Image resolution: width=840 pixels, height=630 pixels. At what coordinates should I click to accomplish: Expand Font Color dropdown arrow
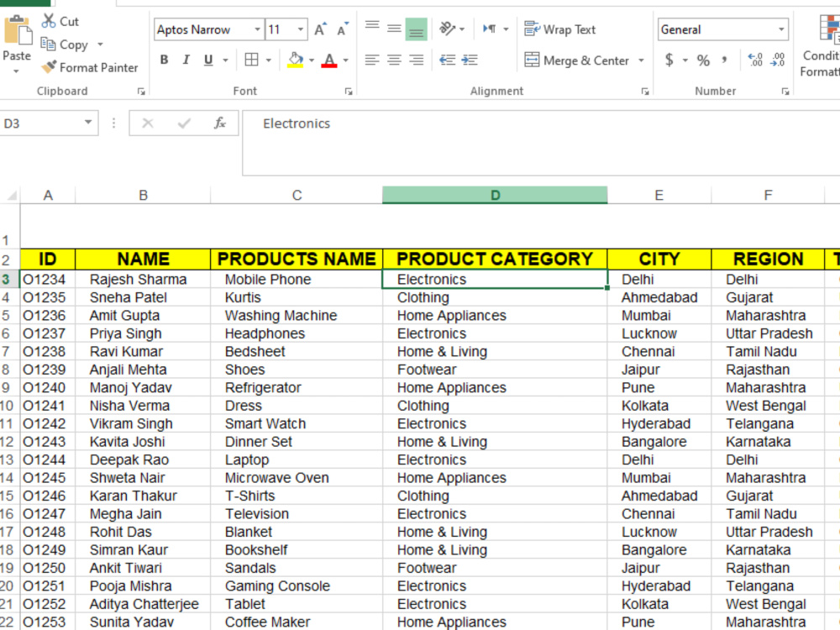tap(346, 60)
